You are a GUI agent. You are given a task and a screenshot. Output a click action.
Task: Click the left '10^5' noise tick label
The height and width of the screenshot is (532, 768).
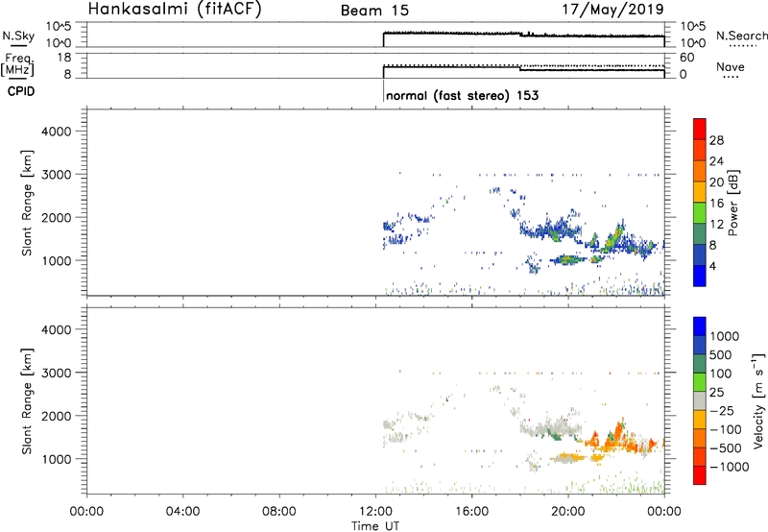59,26
